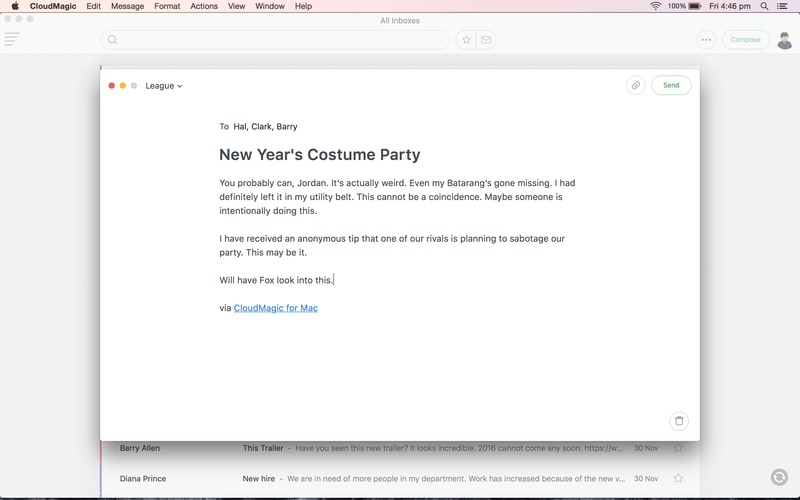
Task: Click the Compose button in main window
Action: pyautogui.click(x=745, y=40)
